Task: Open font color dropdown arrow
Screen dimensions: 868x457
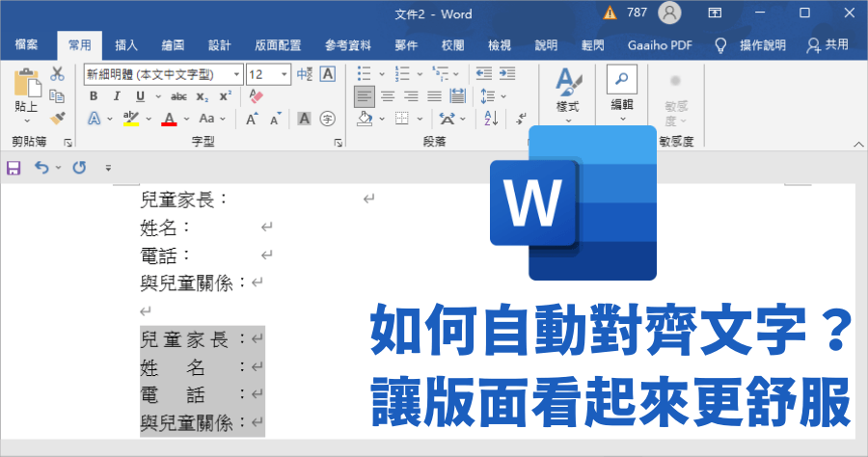Action: [186, 119]
